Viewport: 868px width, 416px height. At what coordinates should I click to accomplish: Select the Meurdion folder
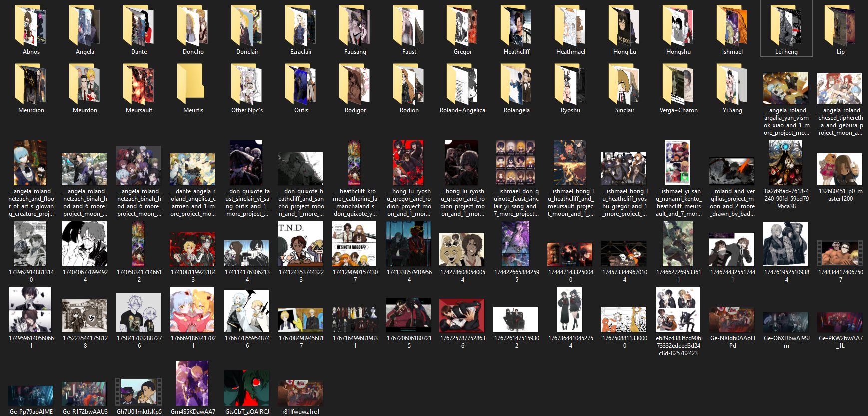(31, 84)
